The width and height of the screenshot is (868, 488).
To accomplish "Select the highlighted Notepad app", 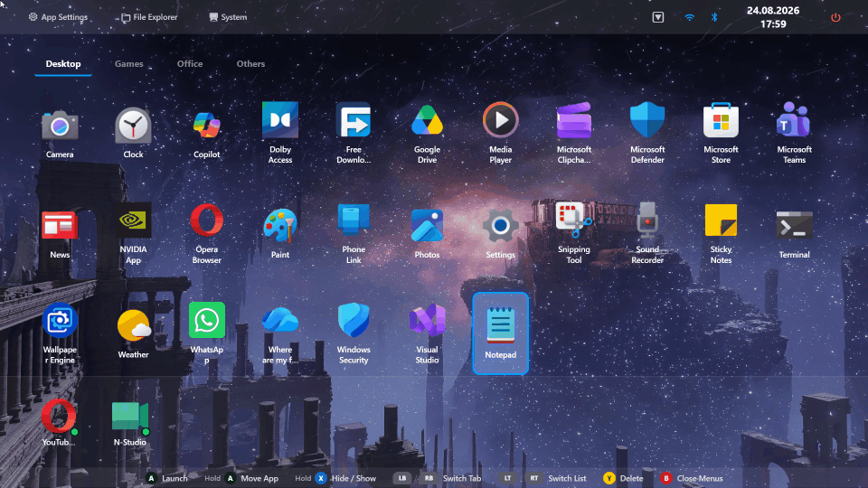I will pyautogui.click(x=500, y=333).
